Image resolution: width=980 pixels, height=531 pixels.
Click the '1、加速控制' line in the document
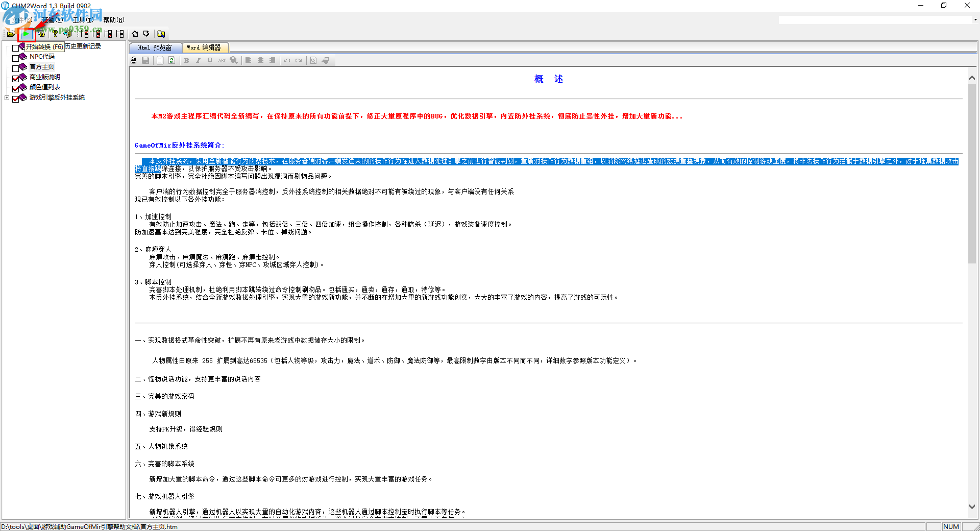click(x=153, y=217)
